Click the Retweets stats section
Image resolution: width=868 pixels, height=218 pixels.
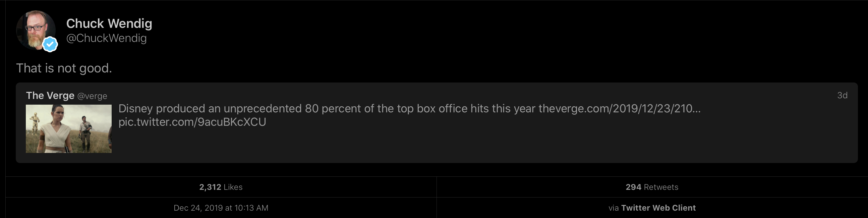click(x=652, y=187)
